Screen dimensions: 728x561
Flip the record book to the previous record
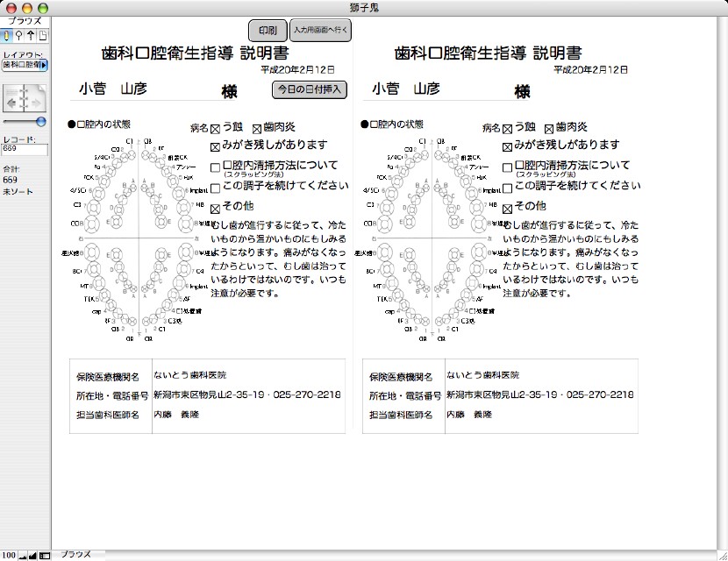[x=13, y=99]
